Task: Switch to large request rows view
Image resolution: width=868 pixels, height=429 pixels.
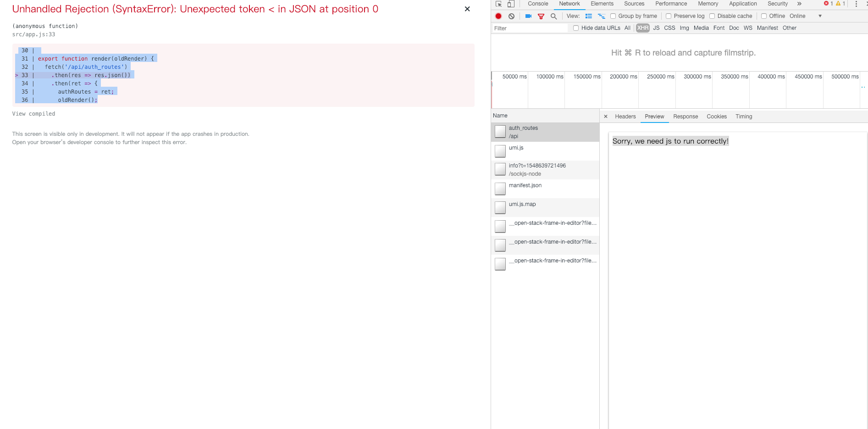Action: [589, 16]
